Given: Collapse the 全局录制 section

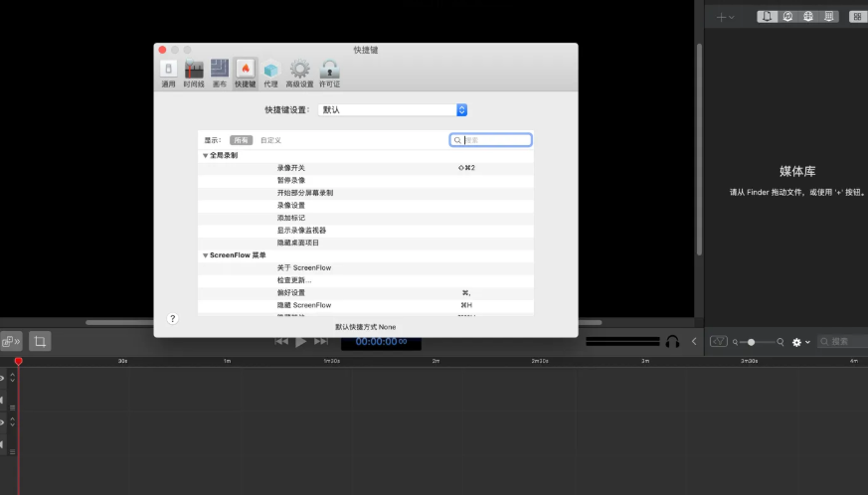Looking at the screenshot, I should pos(206,155).
